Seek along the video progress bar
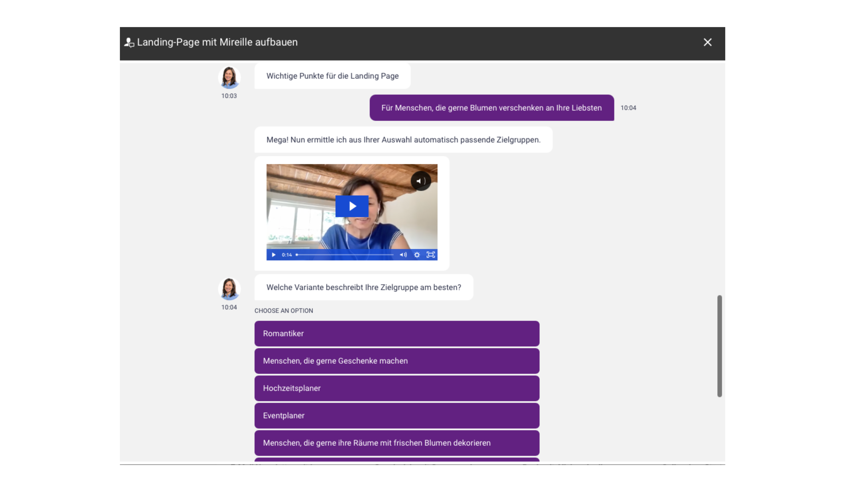868x488 pixels. 345,255
